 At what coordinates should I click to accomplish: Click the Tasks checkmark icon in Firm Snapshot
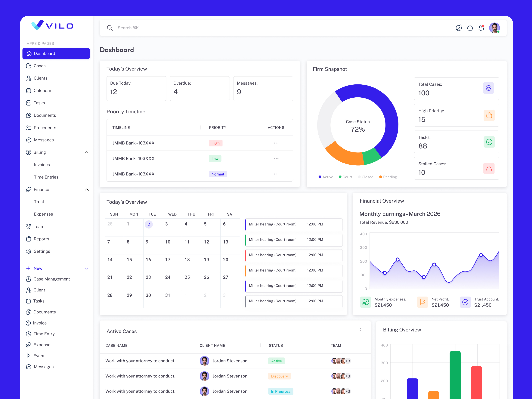(x=489, y=142)
